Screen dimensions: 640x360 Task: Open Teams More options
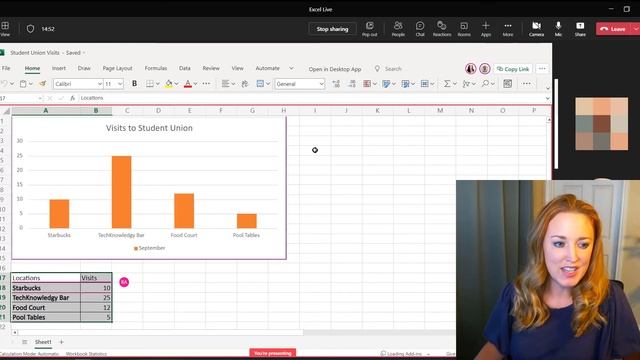click(508, 29)
